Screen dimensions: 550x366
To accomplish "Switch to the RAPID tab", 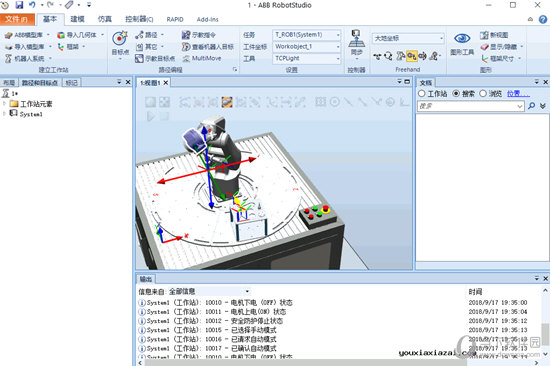I will [175, 19].
